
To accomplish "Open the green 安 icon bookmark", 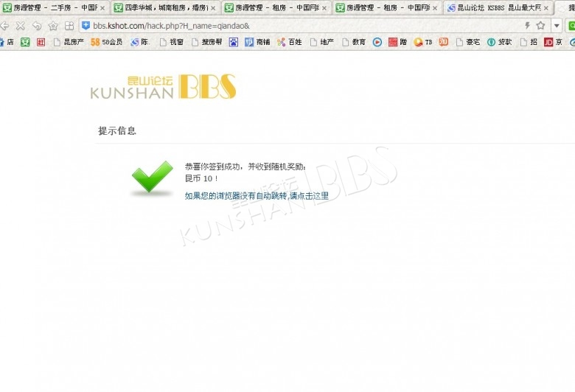I will tap(25, 42).
